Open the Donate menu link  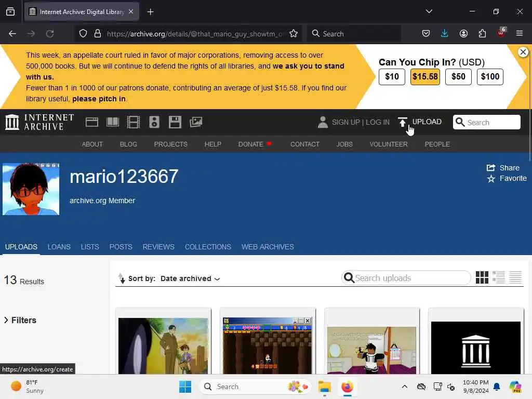pyautogui.click(x=255, y=144)
